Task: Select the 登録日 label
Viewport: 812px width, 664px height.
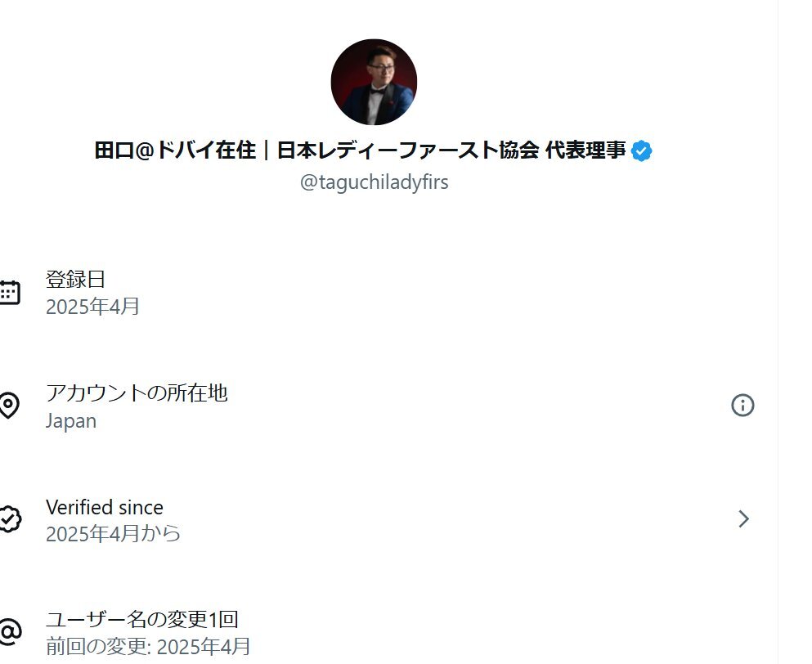Action: pyautogui.click(x=75, y=280)
